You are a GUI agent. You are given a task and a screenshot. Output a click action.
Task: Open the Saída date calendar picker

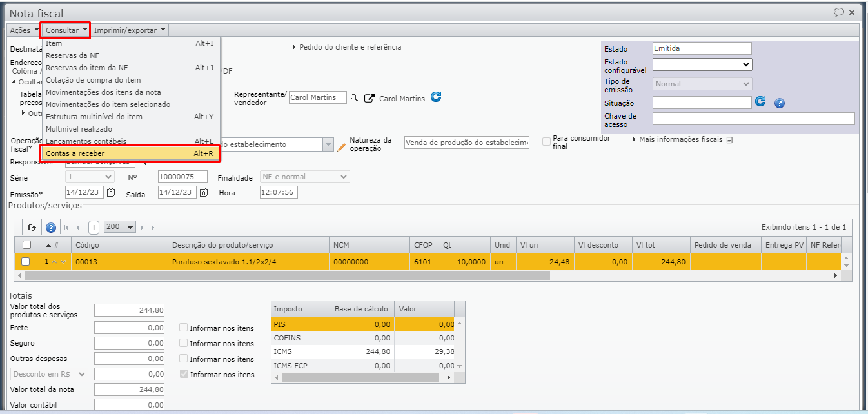(x=204, y=192)
